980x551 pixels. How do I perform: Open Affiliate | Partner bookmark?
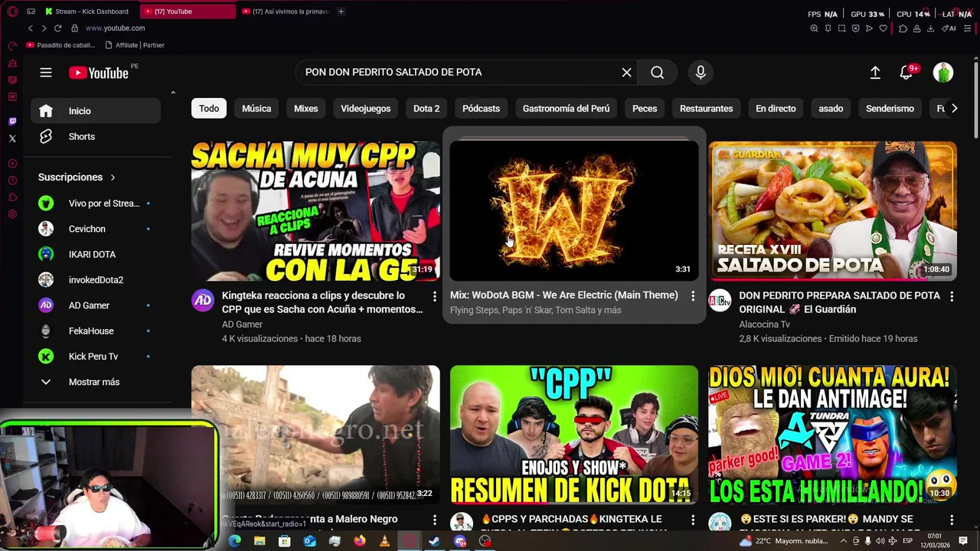pos(135,45)
